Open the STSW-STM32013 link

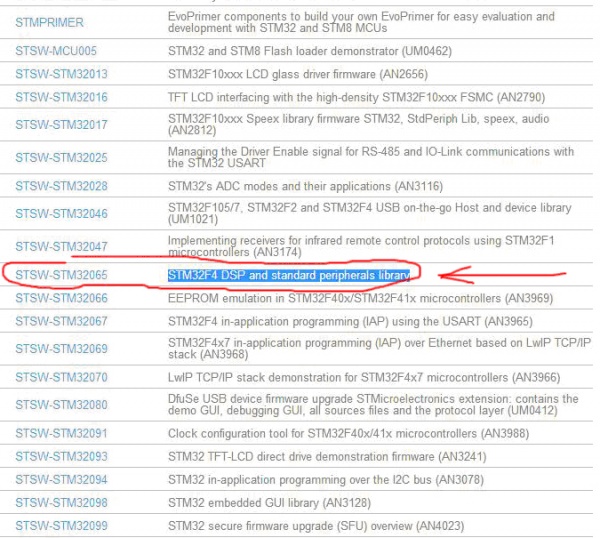tap(61, 74)
